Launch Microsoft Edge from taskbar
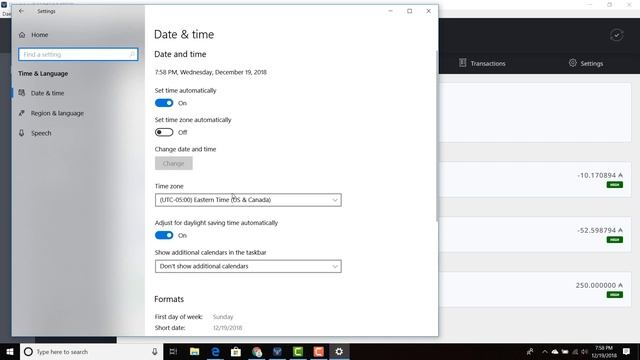The image size is (640, 360). pyautogui.click(x=215, y=351)
